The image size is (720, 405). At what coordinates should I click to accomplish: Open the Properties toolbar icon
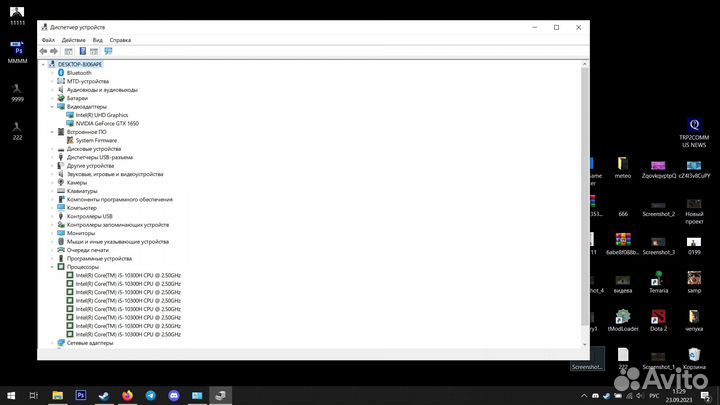click(x=68, y=51)
